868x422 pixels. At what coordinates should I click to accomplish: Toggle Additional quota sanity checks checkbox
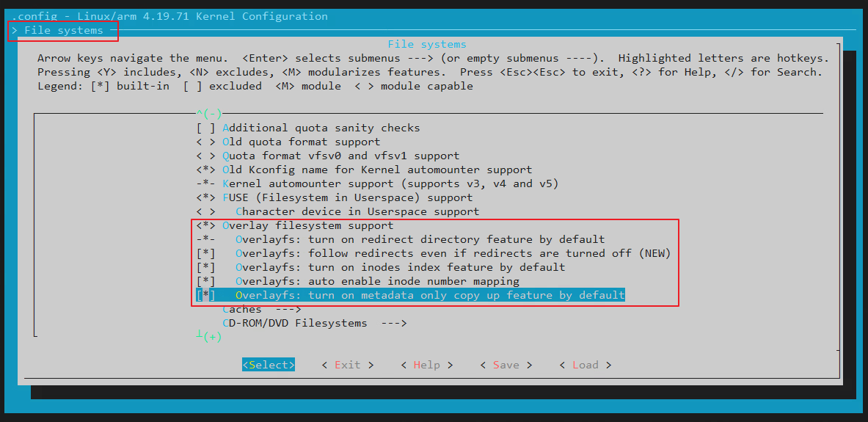(x=205, y=128)
